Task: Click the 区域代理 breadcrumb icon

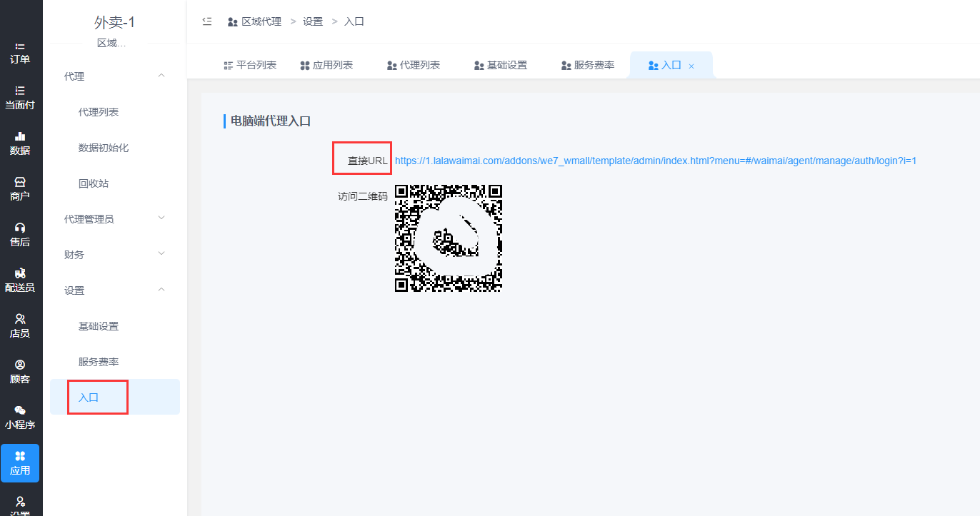Action: coord(232,22)
